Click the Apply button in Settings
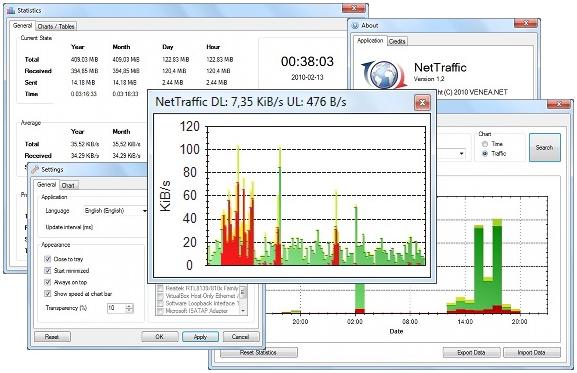 click(200, 337)
